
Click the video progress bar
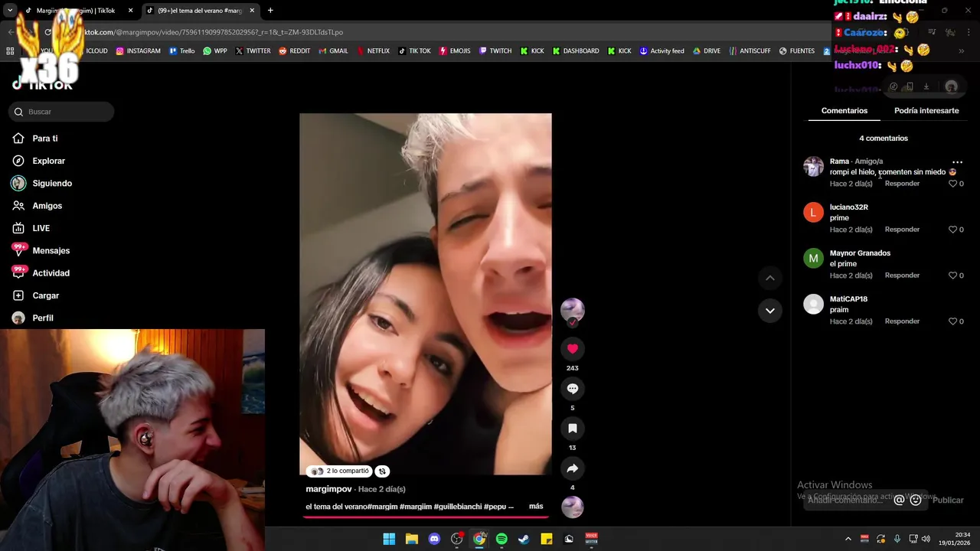[x=426, y=517]
